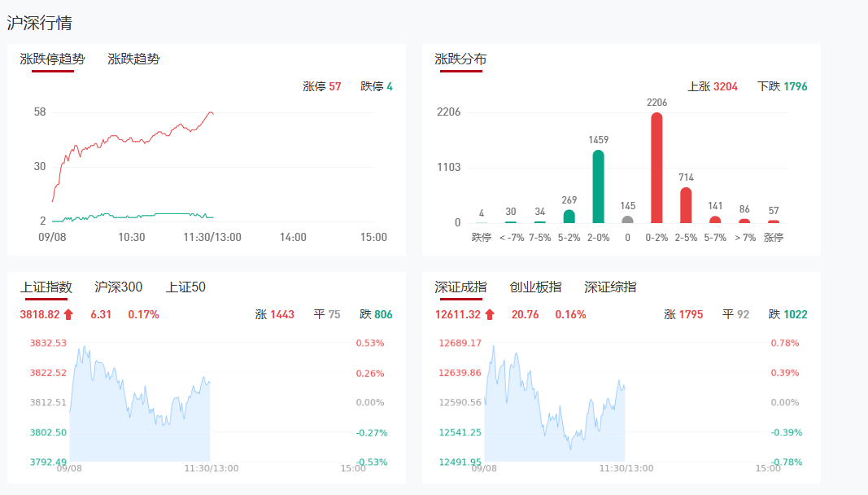Open the 沪深300 tab
868x495 pixels.
coord(119,287)
